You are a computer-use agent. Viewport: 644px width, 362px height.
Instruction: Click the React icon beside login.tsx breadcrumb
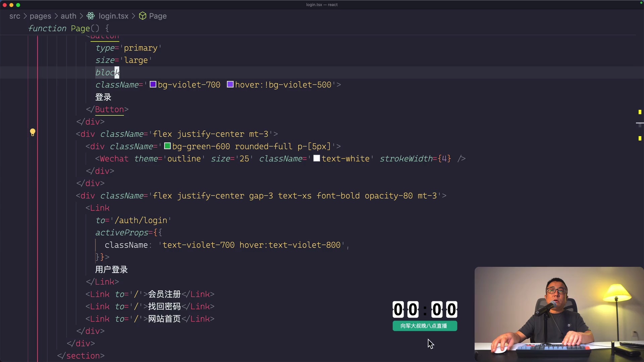coord(91,16)
